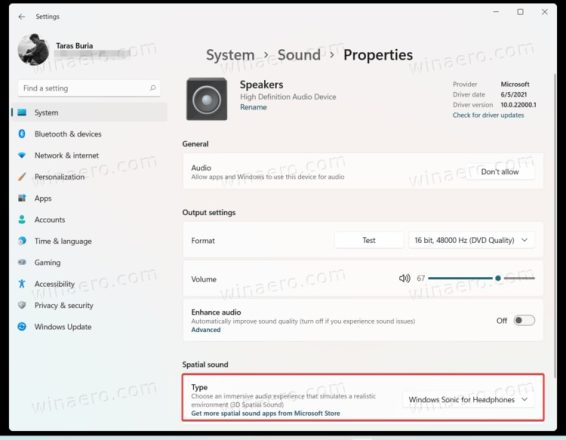The width and height of the screenshot is (566, 440).
Task: Open the Bluetooth & devices icon
Action: pyautogui.click(x=22, y=134)
